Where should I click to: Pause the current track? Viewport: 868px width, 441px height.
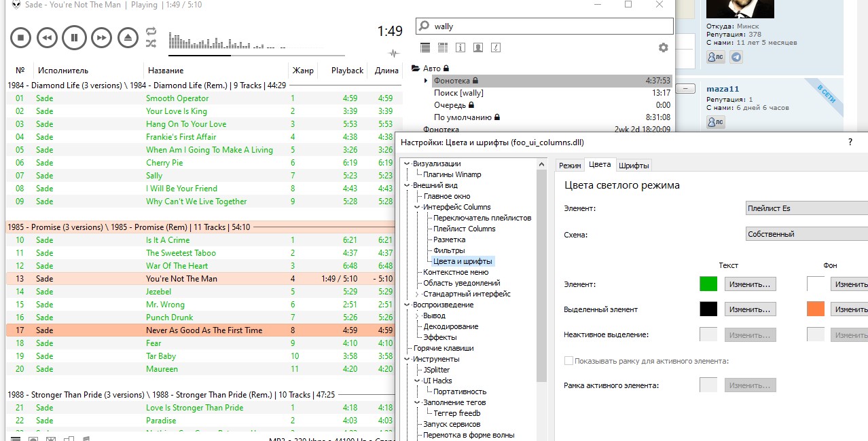(x=74, y=37)
